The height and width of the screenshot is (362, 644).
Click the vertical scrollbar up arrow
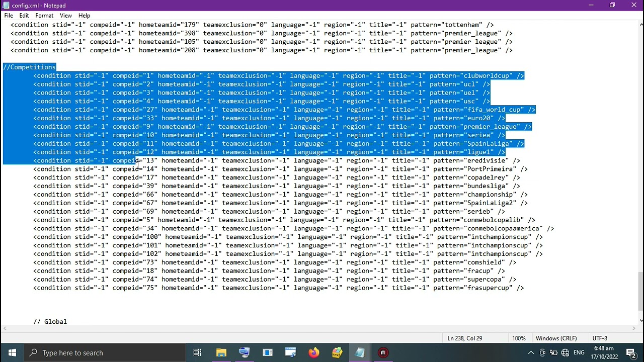pyautogui.click(x=640, y=24)
